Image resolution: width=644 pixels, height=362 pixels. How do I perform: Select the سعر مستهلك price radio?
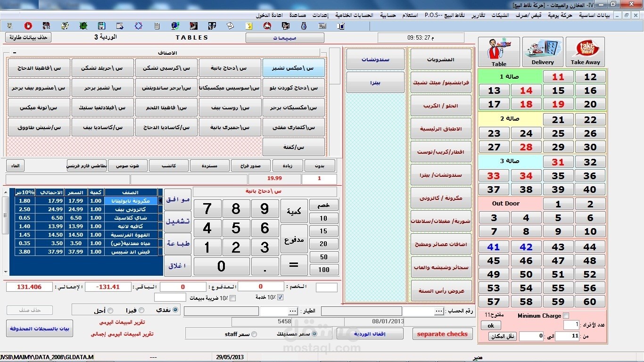click(314, 334)
